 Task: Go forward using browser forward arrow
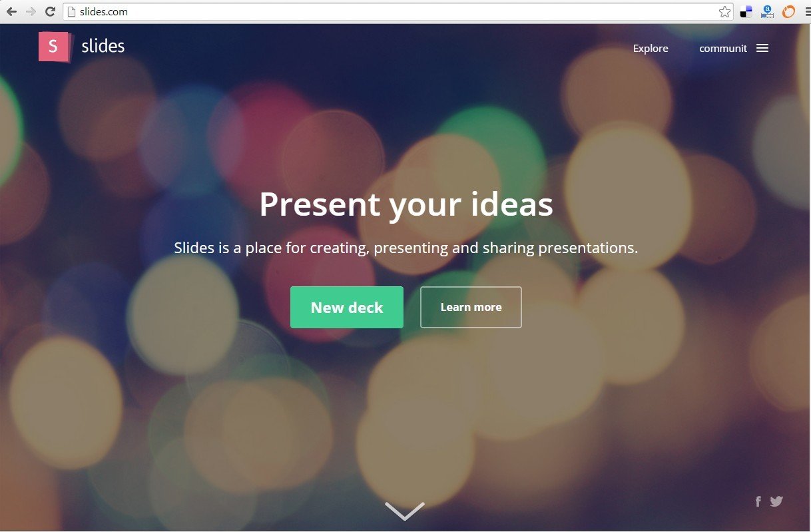click(x=31, y=11)
